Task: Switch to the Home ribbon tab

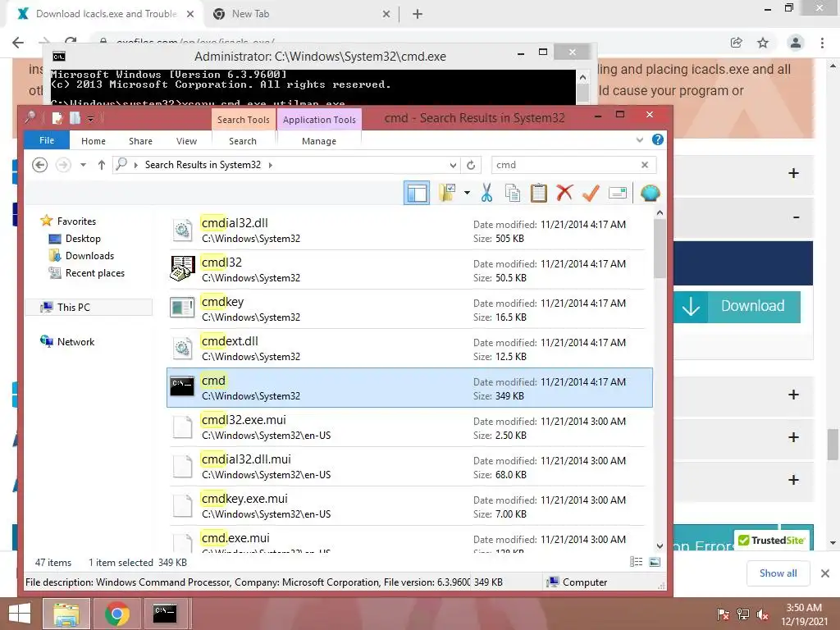Action: pyautogui.click(x=94, y=141)
